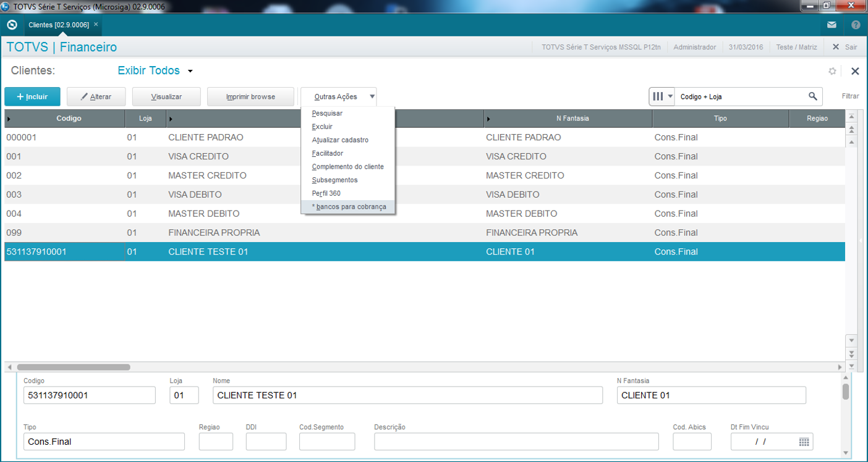The width and height of the screenshot is (868, 462).
Task: Select the FINANCEIRA PROPRIA row
Action: point(214,233)
